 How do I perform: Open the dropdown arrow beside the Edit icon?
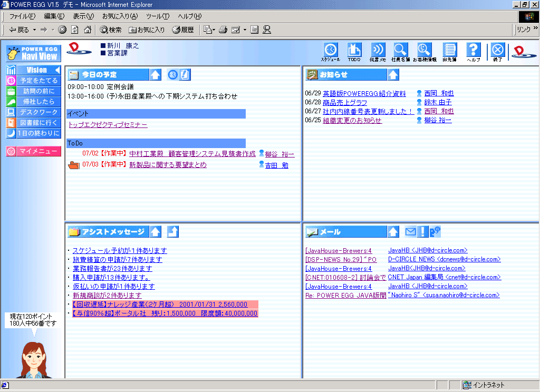[x=245, y=30]
